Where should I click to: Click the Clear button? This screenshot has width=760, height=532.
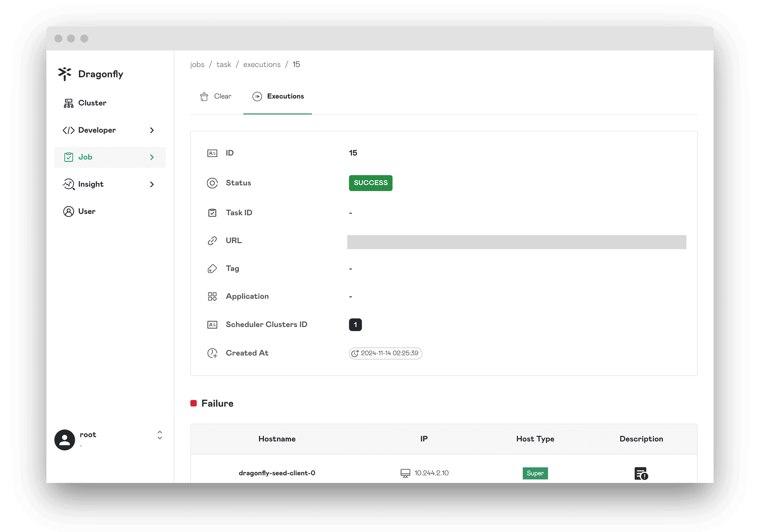pos(216,97)
